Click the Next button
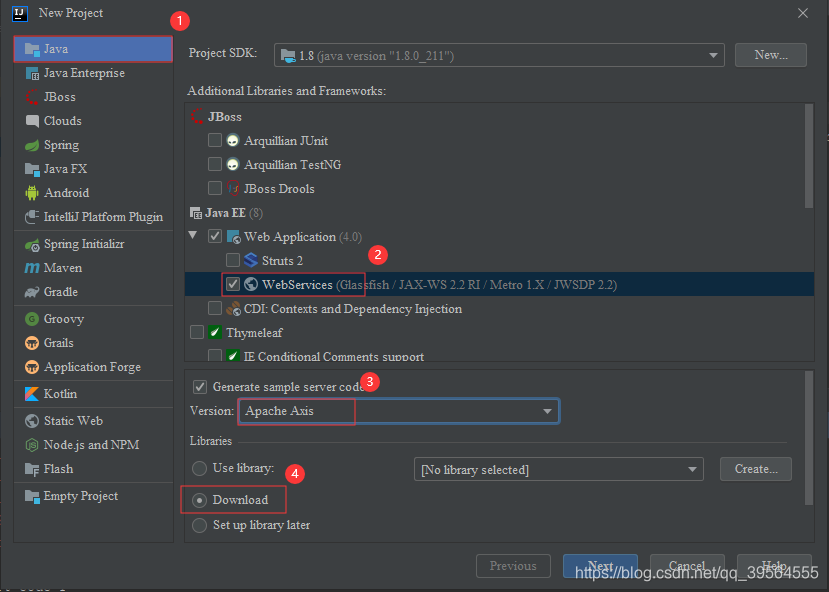The width and height of the screenshot is (829, 592). click(600, 566)
